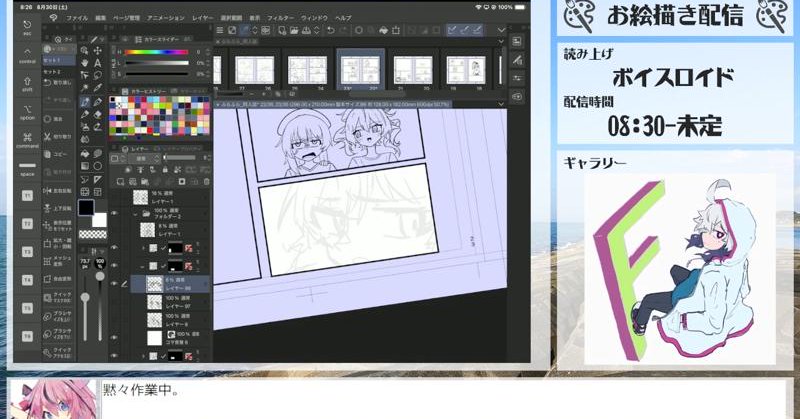
Task: Toggle visibility of フォルダー2 folder
Action: pyautogui.click(x=114, y=213)
